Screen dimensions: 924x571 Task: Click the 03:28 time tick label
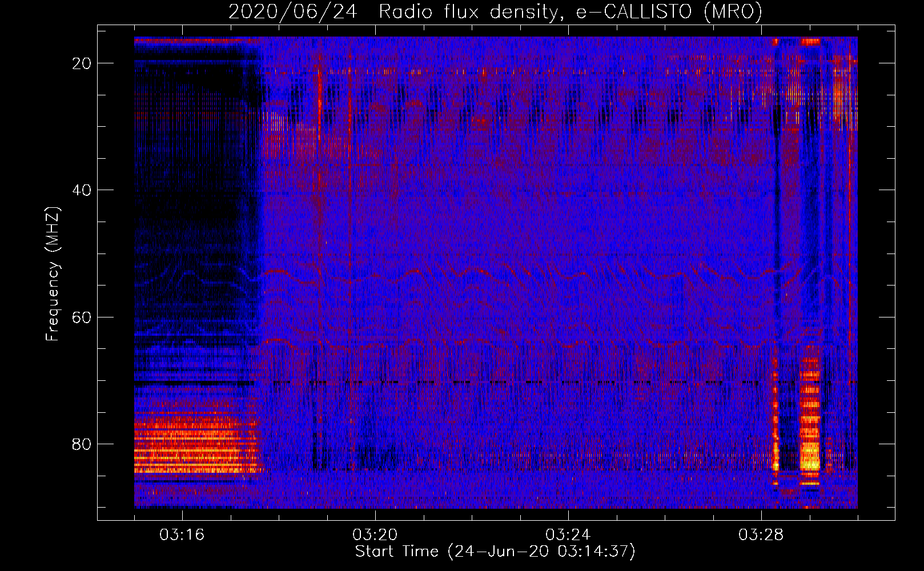pos(761,535)
